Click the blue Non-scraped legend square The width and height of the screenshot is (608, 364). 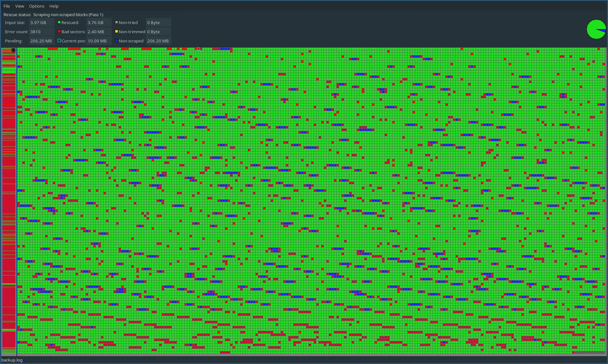pyautogui.click(x=117, y=41)
